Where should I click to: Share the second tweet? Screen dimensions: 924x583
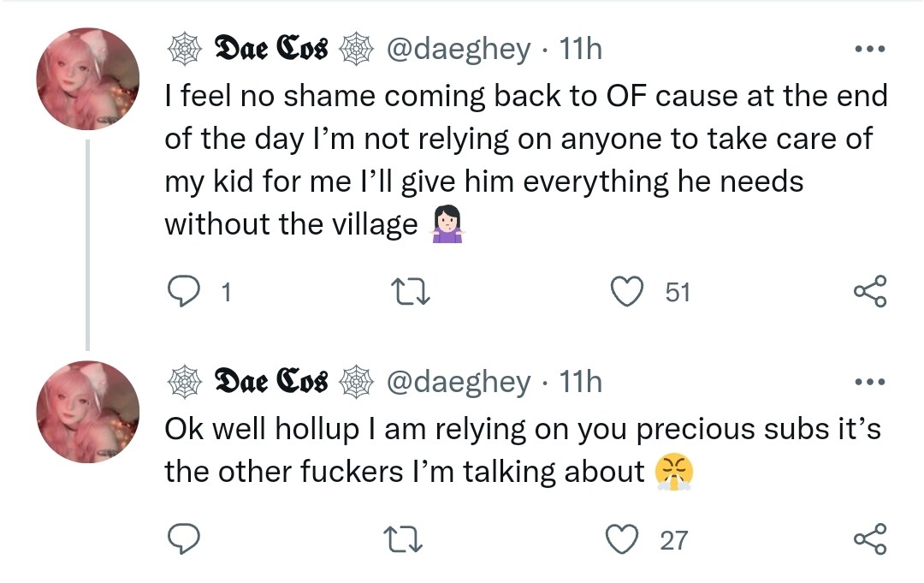(x=870, y=540)
